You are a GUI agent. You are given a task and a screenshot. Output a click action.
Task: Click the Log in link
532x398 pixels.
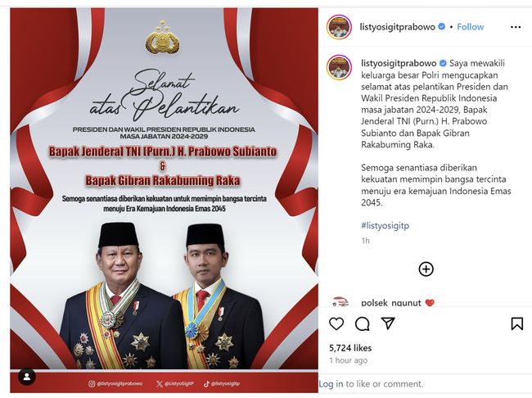(331, 384)
